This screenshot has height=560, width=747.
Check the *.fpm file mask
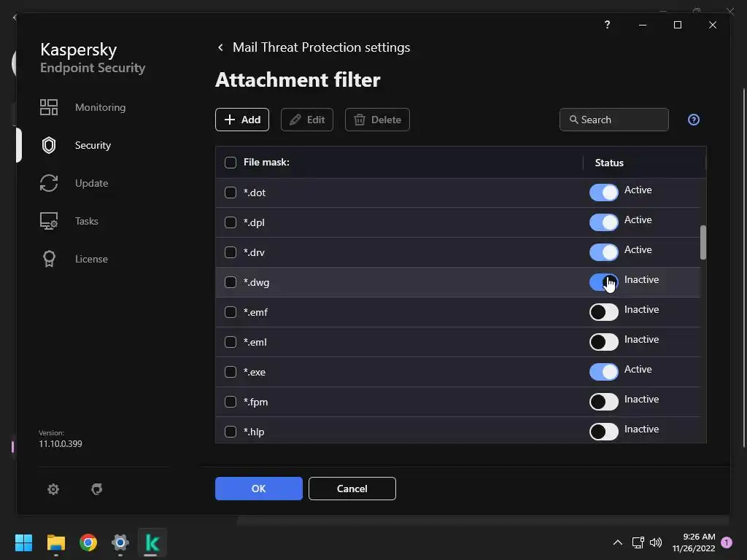point(230,402)
